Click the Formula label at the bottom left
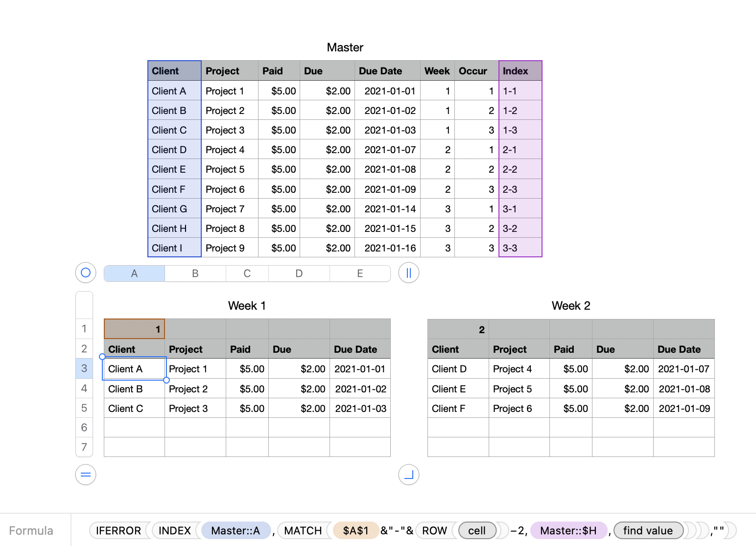The height and width of the screenshot is (546, 756). [31, 530]
